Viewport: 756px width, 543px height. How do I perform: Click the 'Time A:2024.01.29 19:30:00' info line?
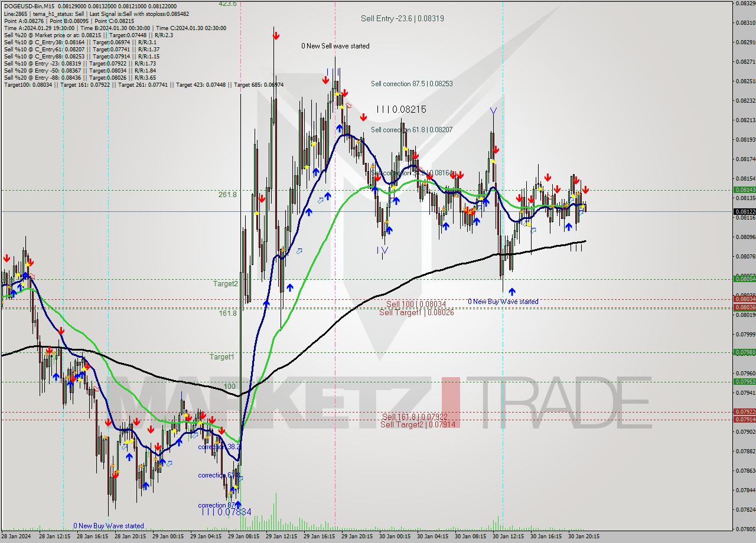coord(115,28)
